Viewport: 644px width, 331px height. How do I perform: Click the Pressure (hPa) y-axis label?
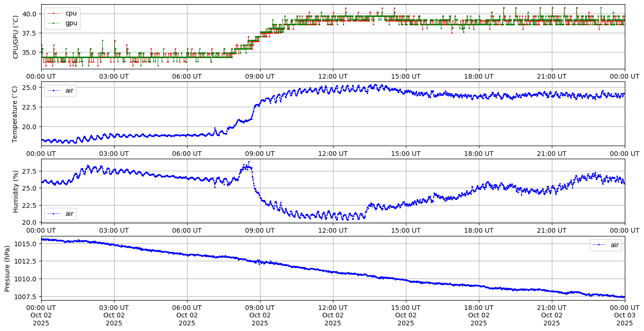[x=7, y=268]
